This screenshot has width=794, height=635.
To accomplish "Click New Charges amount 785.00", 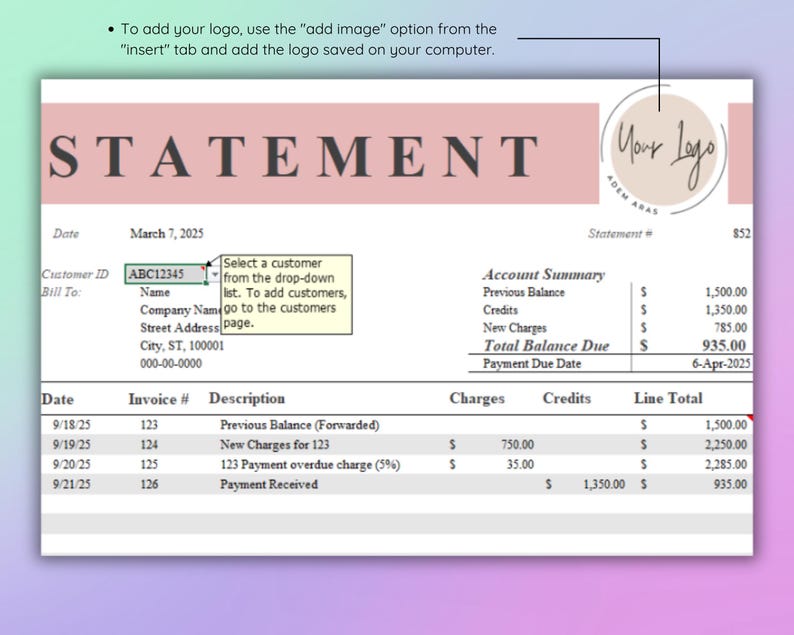I will click(731, 327).
